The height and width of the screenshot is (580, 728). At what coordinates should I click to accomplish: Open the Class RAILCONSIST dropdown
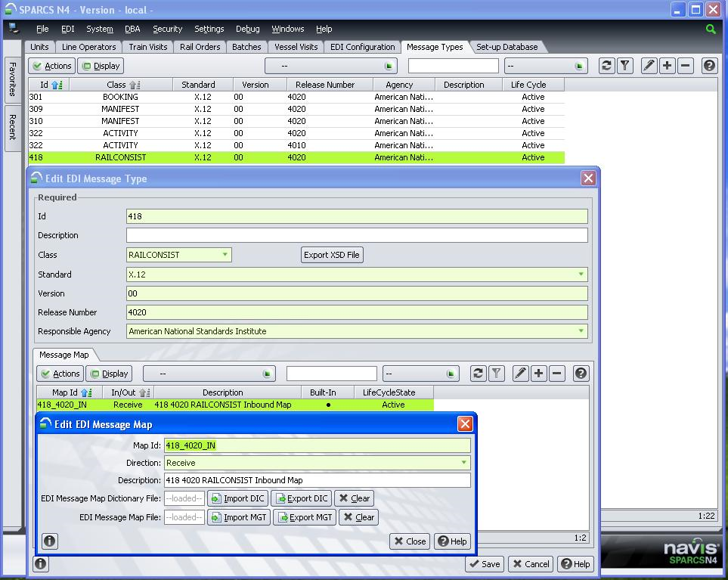coord(225,255)
